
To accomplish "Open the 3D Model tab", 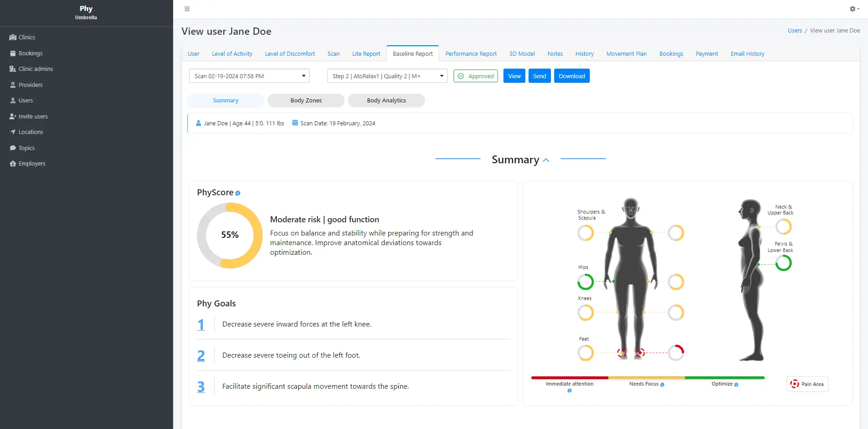I will (522, 54).
